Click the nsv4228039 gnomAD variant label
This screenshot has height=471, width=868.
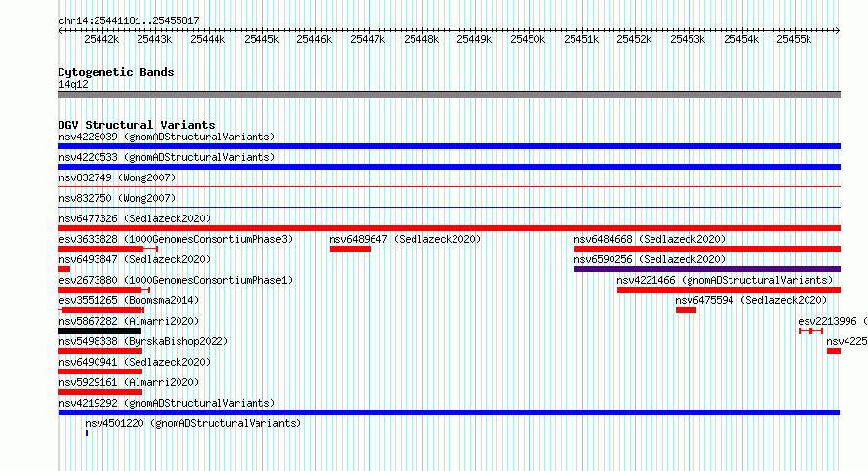click(167, 137)
